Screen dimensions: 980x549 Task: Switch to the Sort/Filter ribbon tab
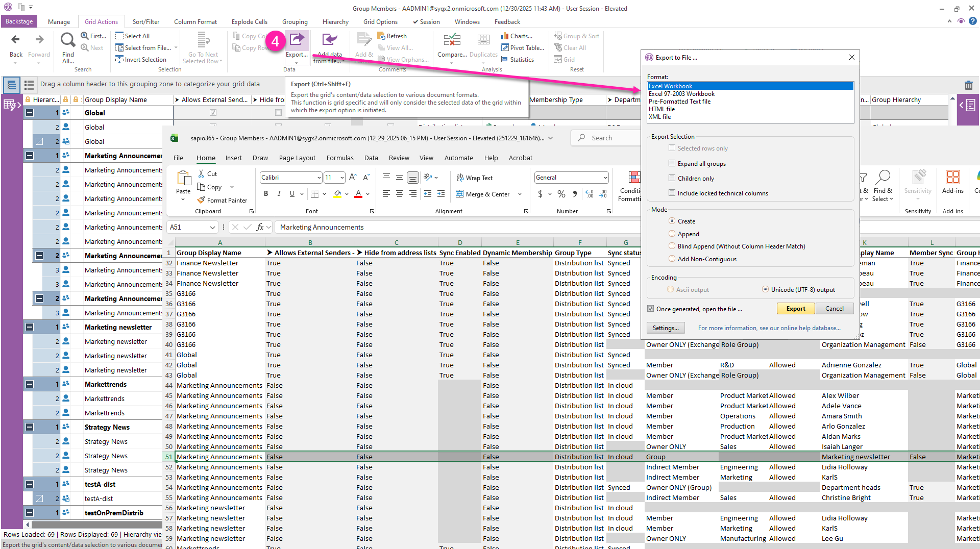click(x=145, y=22)
